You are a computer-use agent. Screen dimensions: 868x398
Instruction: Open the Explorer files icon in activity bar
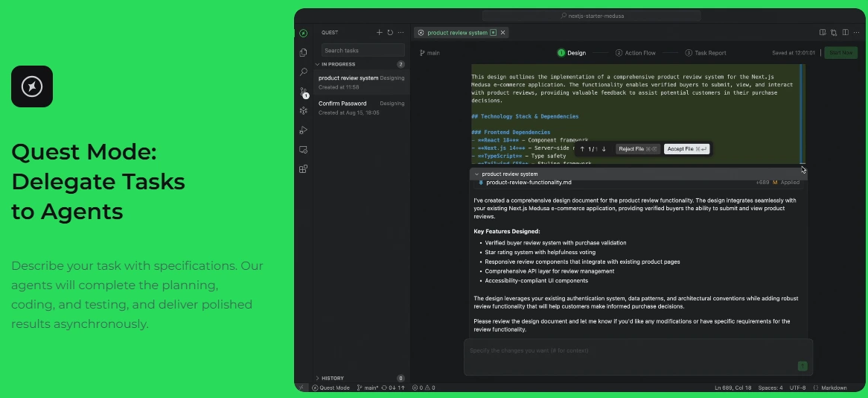click(303, 53)
